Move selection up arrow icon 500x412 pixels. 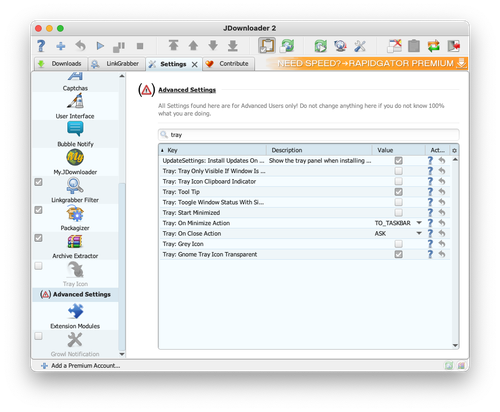click(193, 45)
